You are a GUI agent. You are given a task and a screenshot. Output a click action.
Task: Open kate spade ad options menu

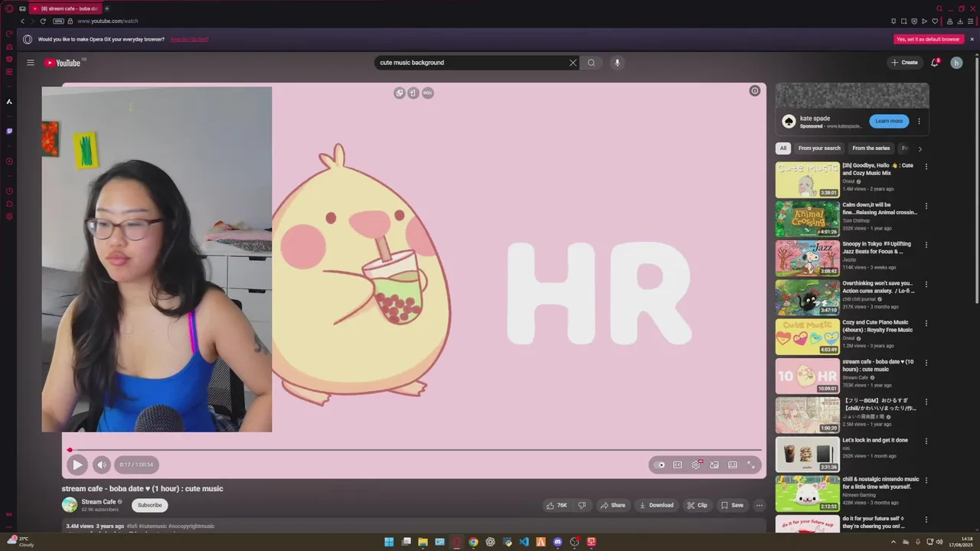(x=919, y=121)
